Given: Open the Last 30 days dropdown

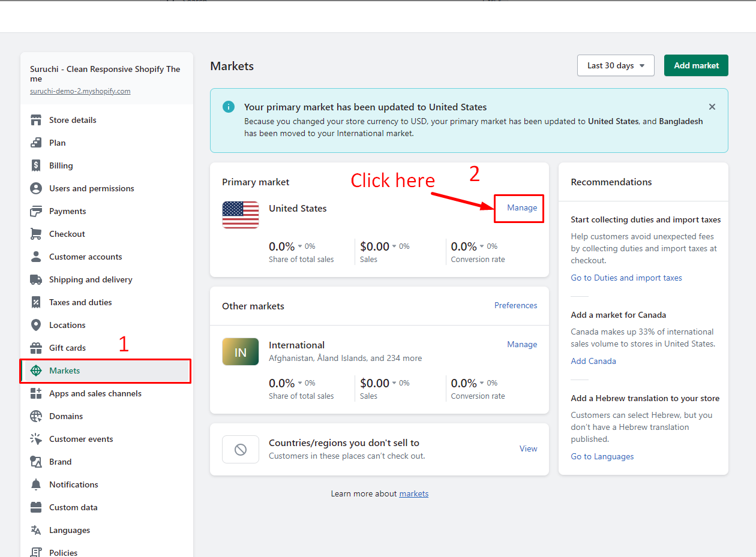Looking at the screenshot, I should click(x=616, y=65).
